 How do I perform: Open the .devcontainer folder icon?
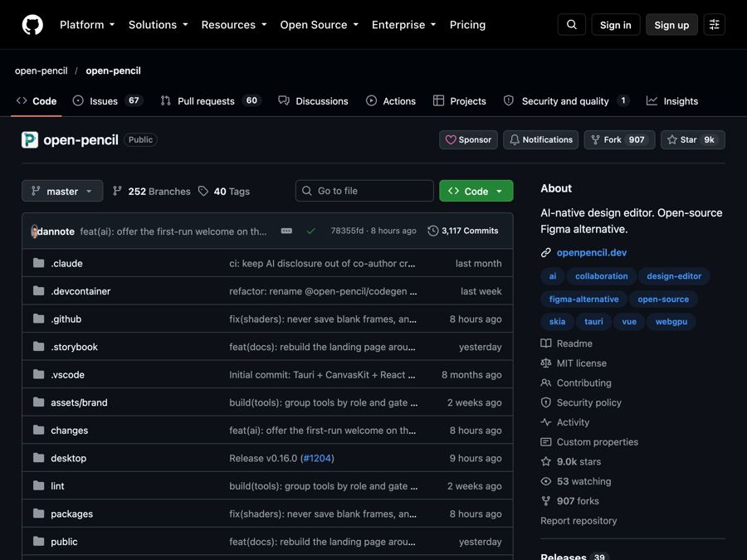click(38, 291)
